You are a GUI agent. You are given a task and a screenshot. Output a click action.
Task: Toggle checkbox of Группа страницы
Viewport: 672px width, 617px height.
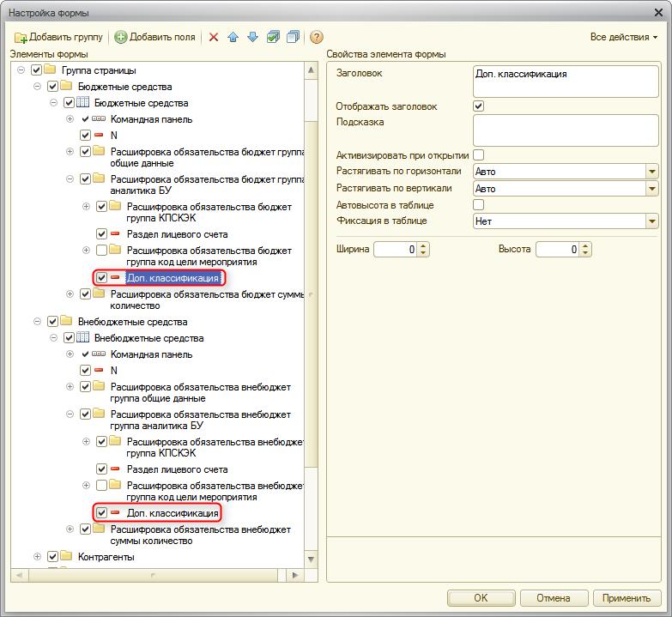36,70
